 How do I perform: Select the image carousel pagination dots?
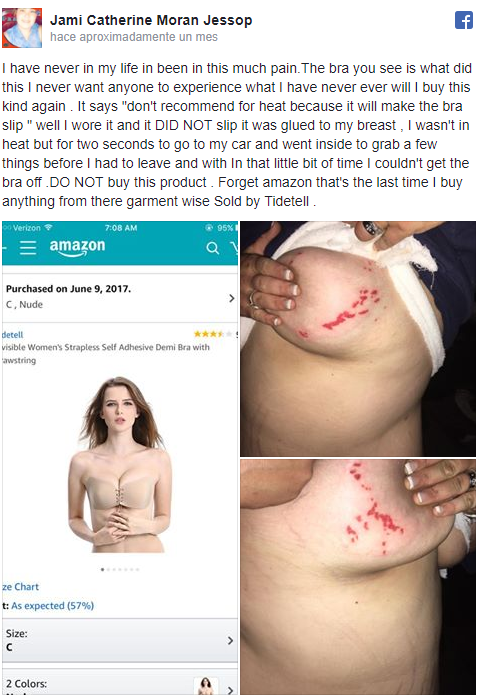120,569
